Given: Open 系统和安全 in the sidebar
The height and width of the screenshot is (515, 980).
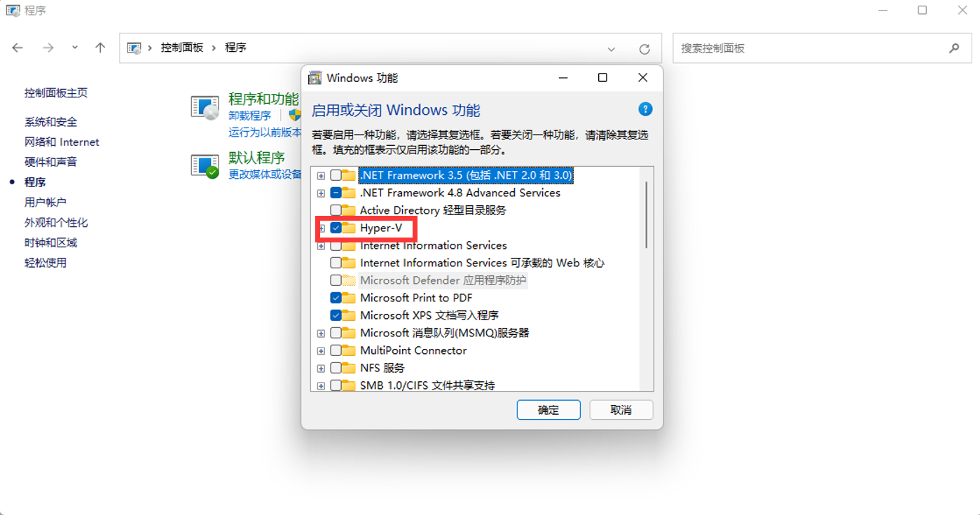Looking at the screenshot, I should click(51, 122).
